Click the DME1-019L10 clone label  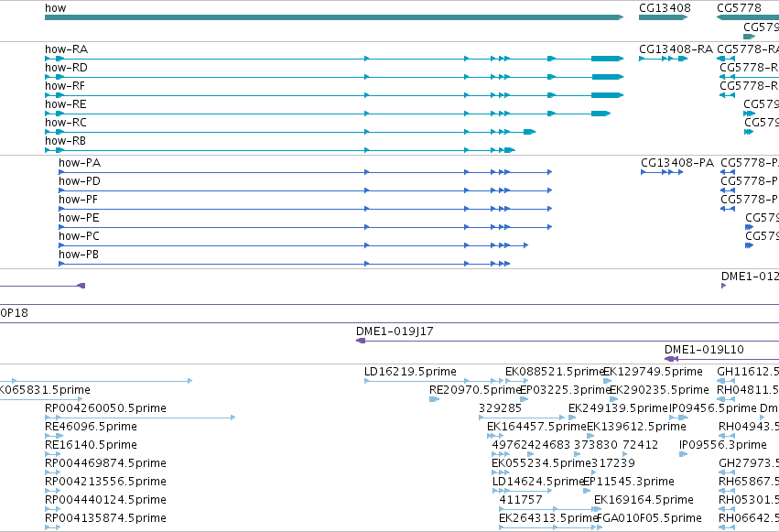[704, 349]
